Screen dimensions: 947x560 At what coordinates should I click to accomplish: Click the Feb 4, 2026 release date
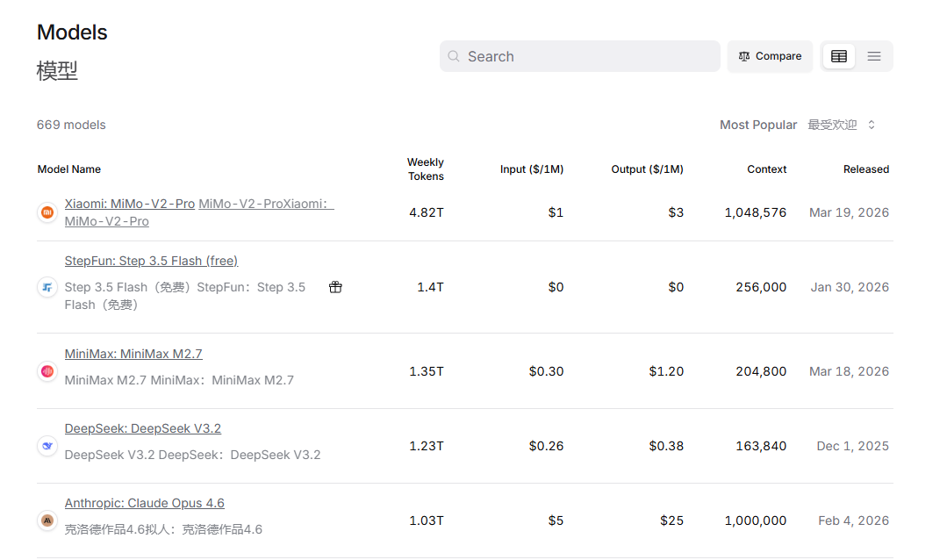(x=853, y=521)
